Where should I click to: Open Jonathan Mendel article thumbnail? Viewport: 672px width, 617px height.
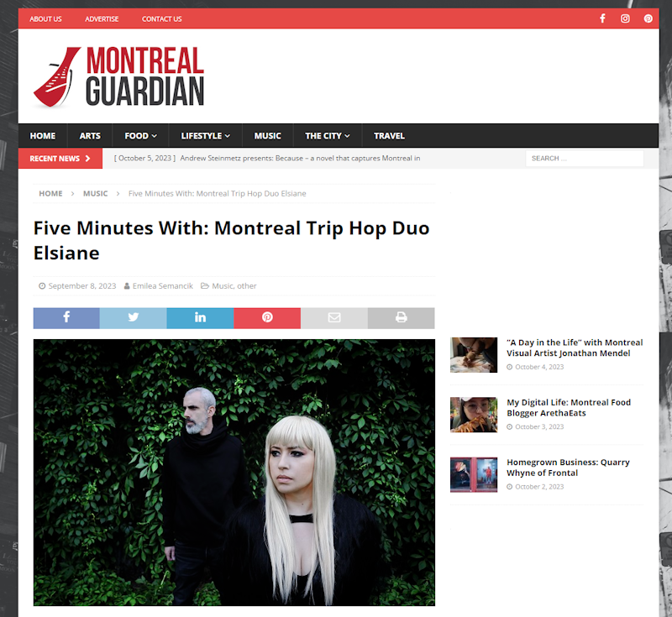pyautogui.click(x=474, y=355)
